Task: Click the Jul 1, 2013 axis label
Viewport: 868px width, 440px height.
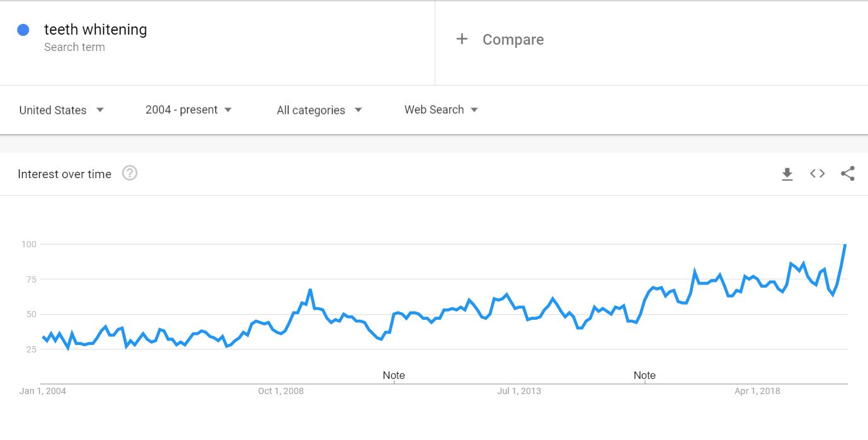Action: (x=519, y=391)
